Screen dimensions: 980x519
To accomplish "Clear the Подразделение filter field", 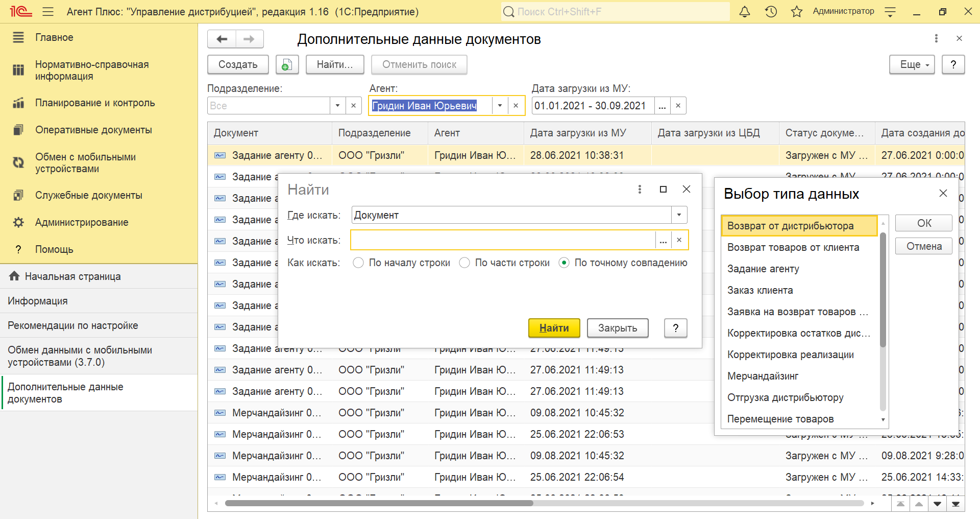I will pyautogui.click(x=353, y=106).
